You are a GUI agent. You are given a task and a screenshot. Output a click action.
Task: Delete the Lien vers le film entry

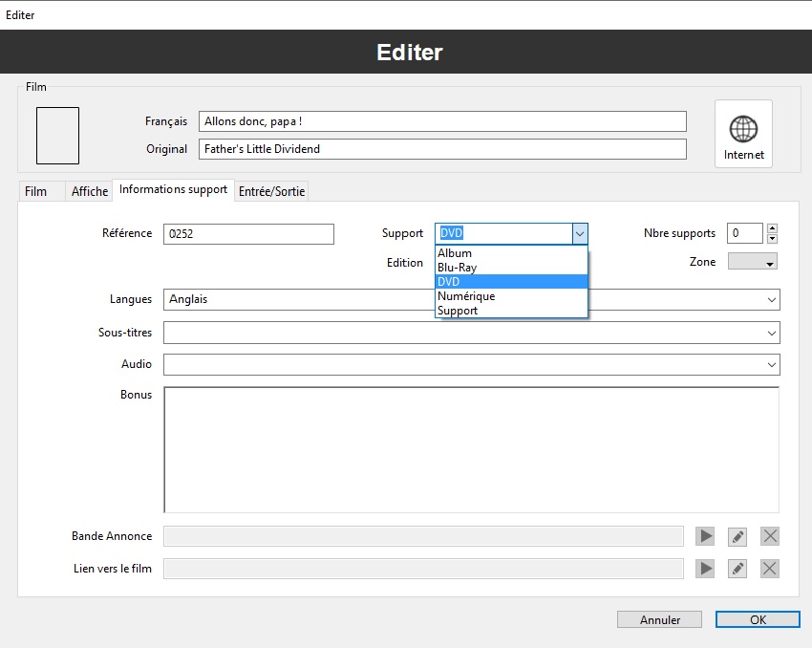(770, 569)
